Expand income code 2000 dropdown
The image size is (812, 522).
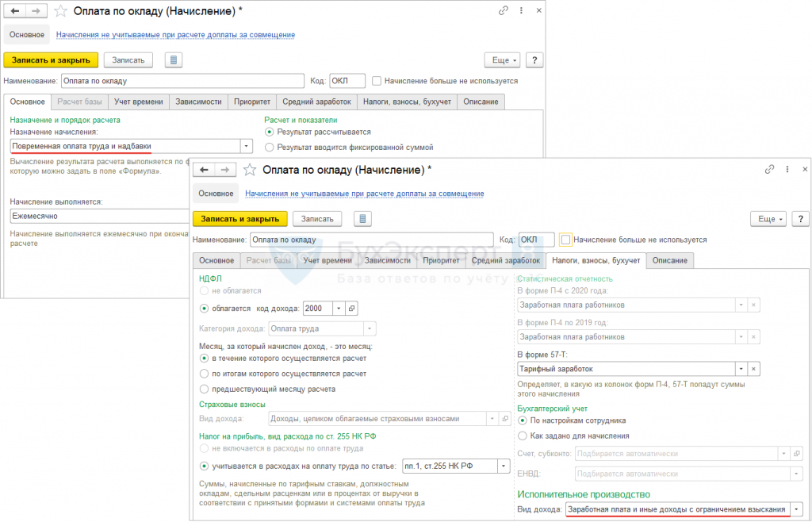[339, 308]
